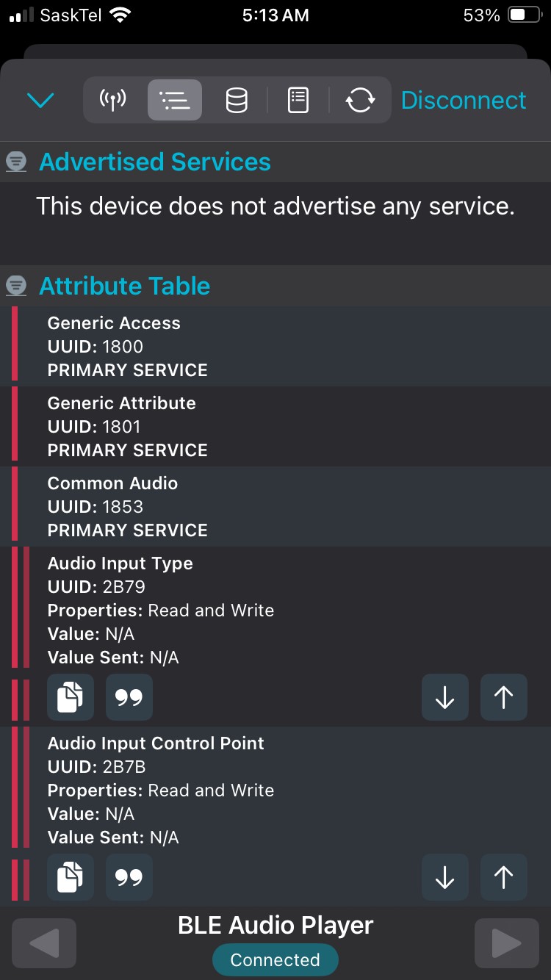This screenshot has width=551, height=980.
Task: Go to the next device arrow
Action: point(507,943)
